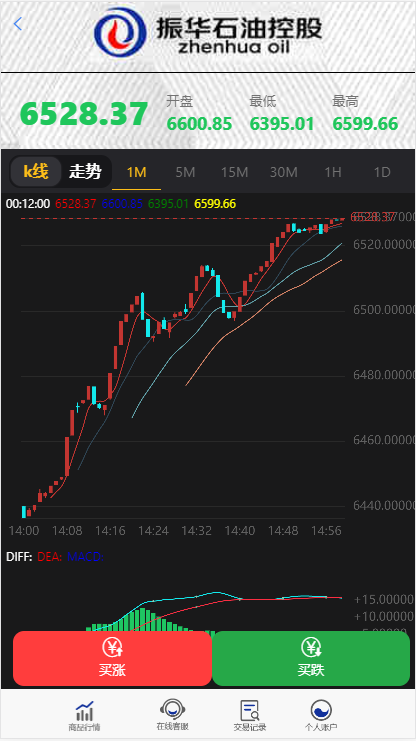The width and height of the screenshot is (416, 741).
Task: Click the 6480.00000 price axis label
Action: 384,375
